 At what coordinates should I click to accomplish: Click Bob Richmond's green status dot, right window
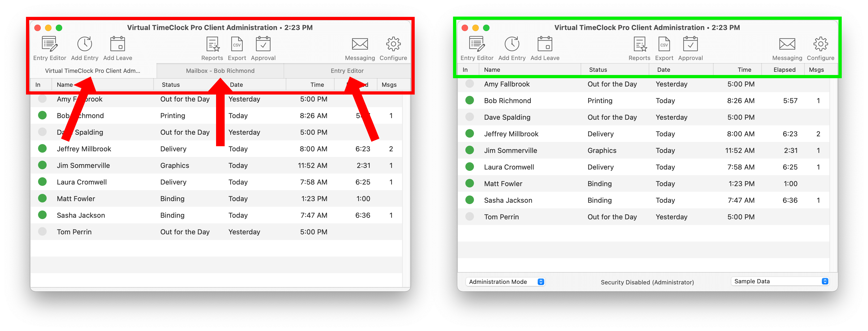click(469, 100)
